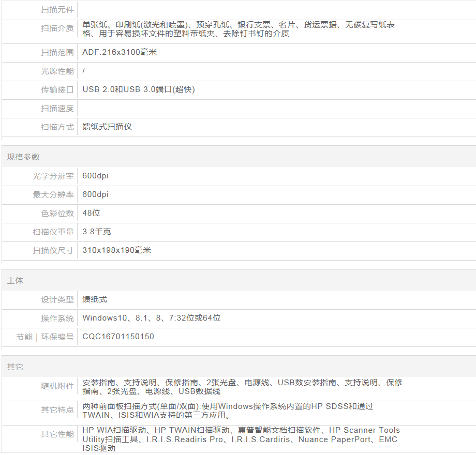Image resolution: width=476 pixels, height=455 pixels.
Task: Click the 48位 color depth value
Action: [91, 213]
